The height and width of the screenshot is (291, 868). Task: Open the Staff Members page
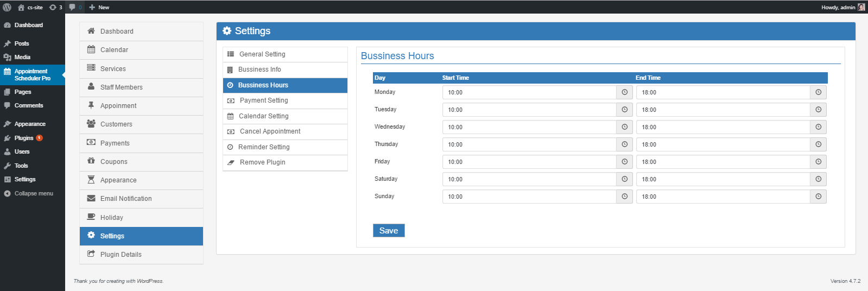coord(121,87)
